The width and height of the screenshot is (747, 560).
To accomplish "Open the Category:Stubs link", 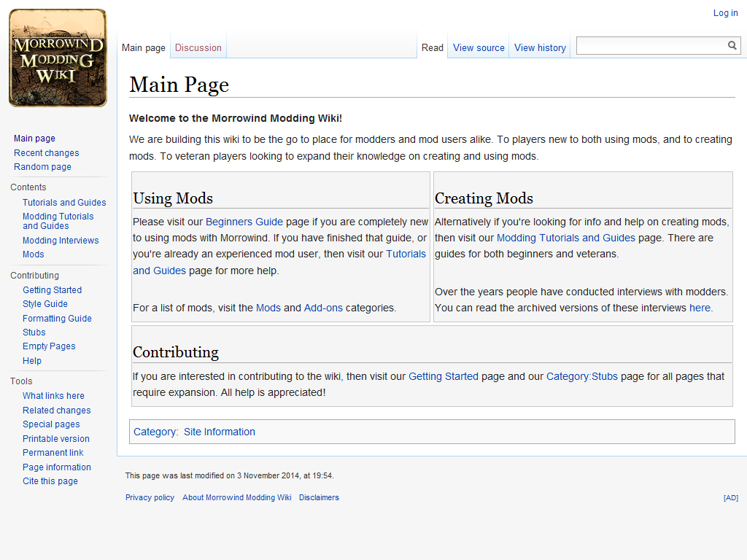I will coord(581,376).
